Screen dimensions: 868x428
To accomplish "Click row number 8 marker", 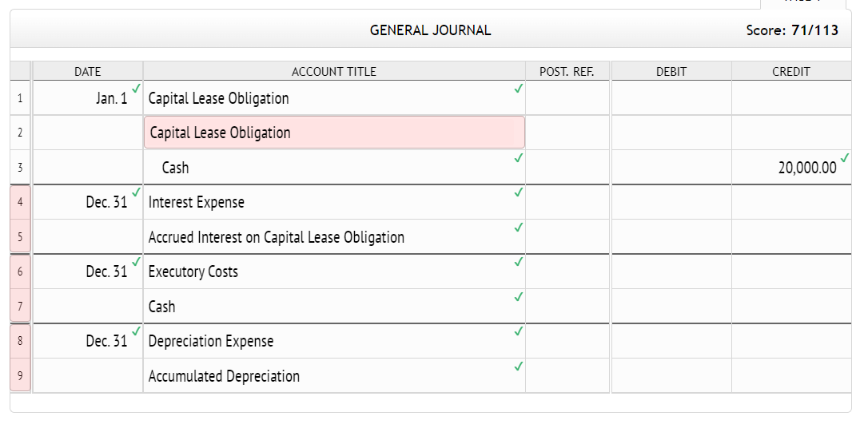I will [x=21, y=341].
